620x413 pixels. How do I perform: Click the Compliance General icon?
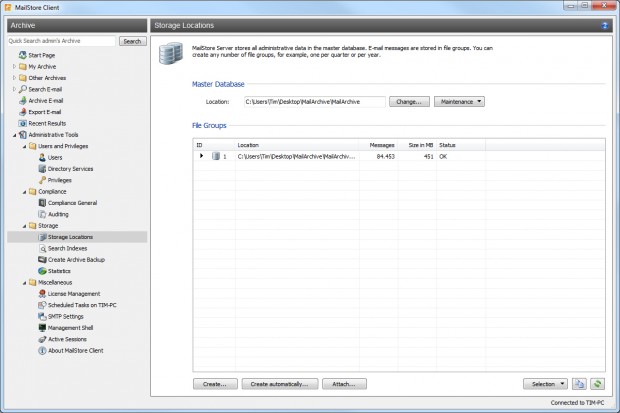42,203
